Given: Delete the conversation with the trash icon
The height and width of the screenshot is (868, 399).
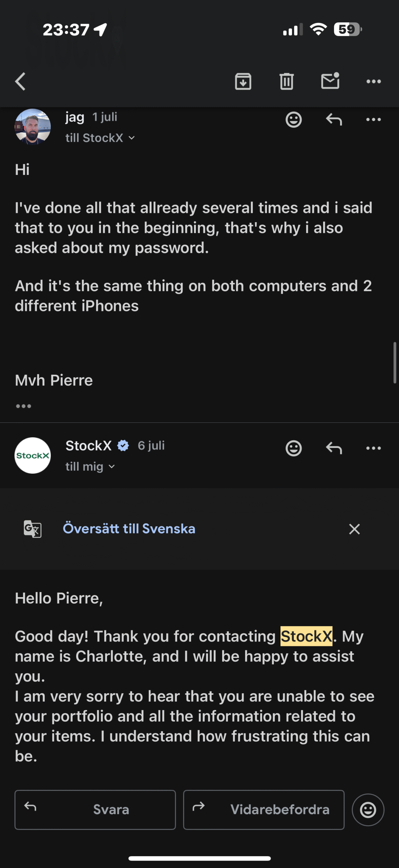Looking at the screenshot, I should [x=286, y=81].
